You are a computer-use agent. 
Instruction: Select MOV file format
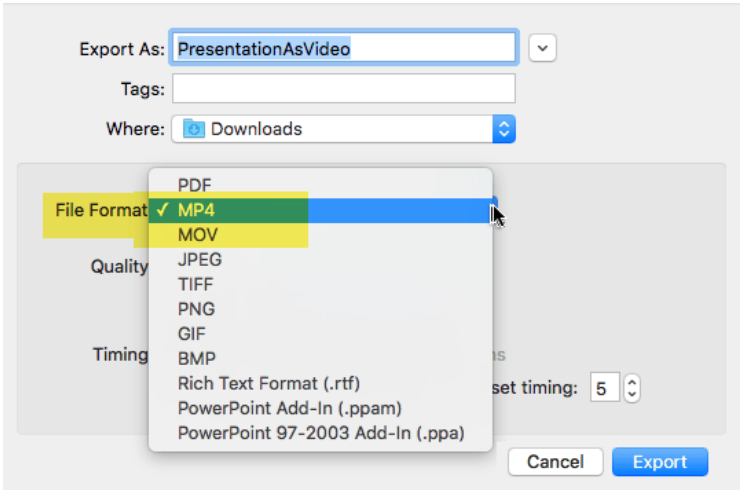coord(198,235)
